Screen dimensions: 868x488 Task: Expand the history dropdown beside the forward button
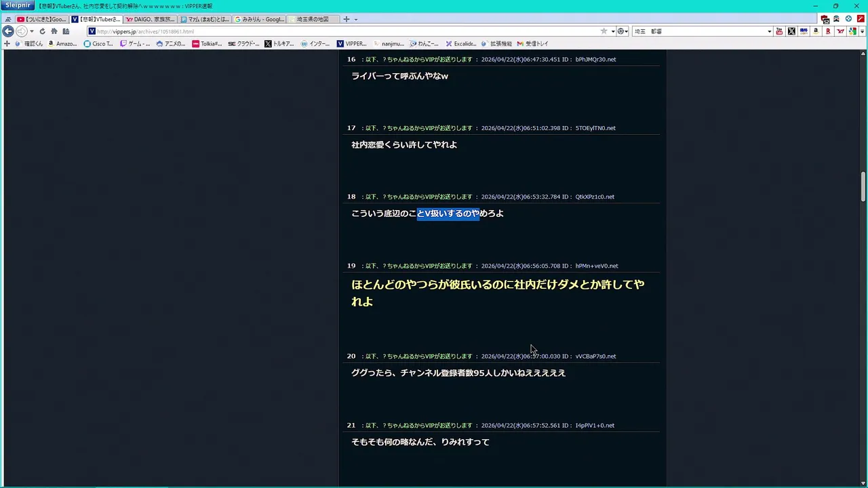pos(31,31)
